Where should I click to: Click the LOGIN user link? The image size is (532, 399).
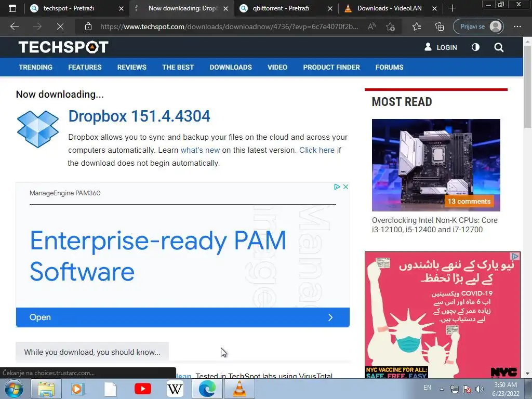point(441,47)
